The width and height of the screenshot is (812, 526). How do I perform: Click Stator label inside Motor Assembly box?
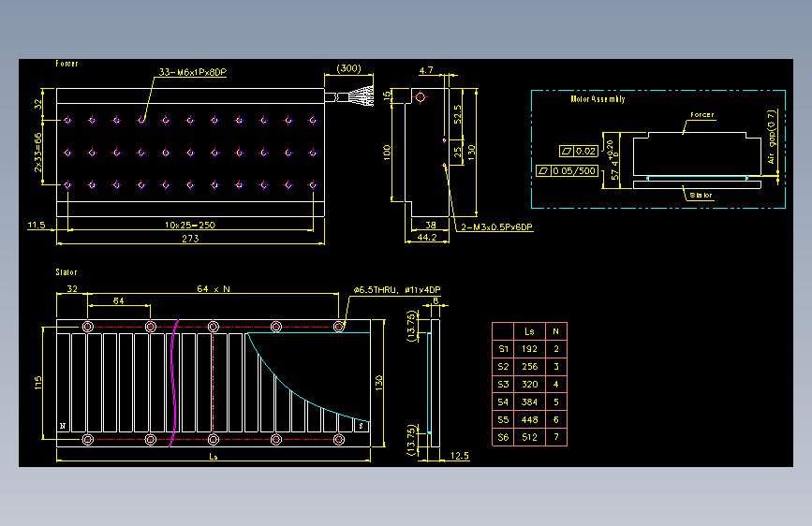pos(701,196)
